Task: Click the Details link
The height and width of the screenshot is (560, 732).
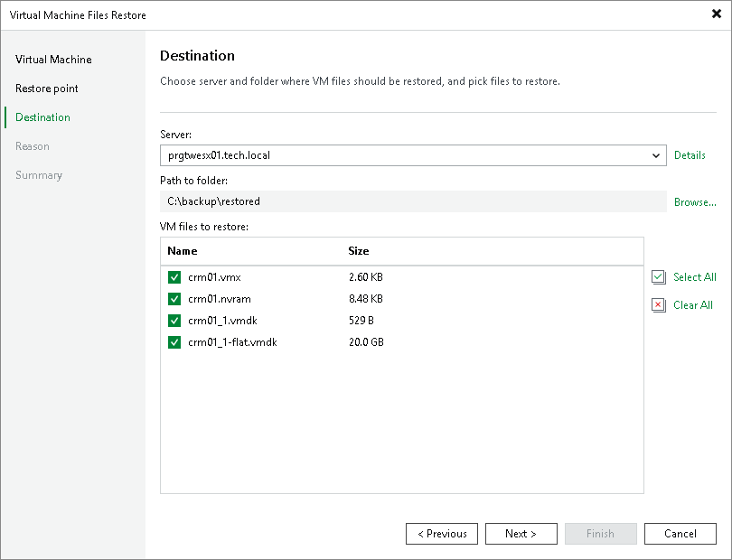Action: coord(690,154)
